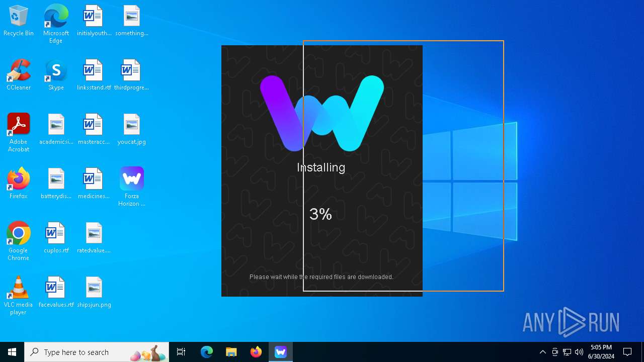Select the Forza Horizon desktop icon

click(132, 187)
